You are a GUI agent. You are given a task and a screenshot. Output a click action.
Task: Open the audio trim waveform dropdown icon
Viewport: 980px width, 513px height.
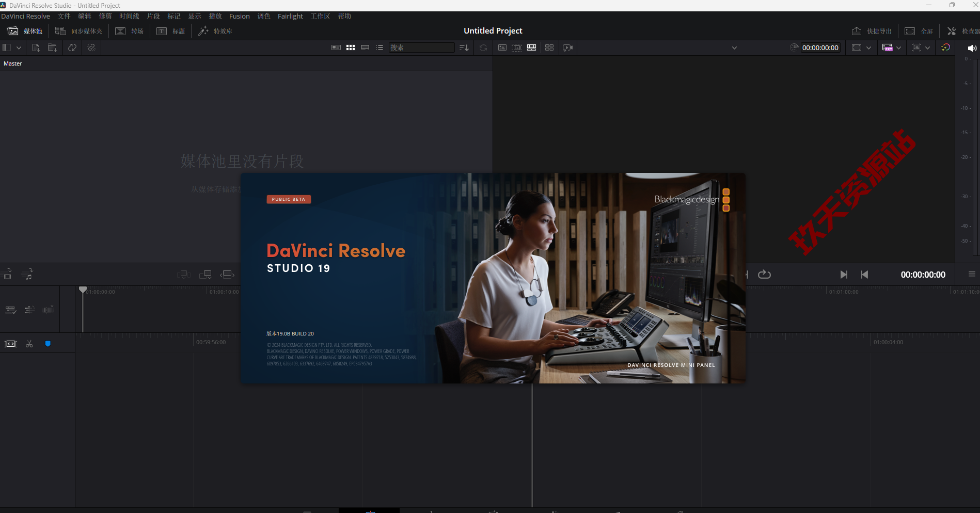pyautogui.click(x=48, y=310)
